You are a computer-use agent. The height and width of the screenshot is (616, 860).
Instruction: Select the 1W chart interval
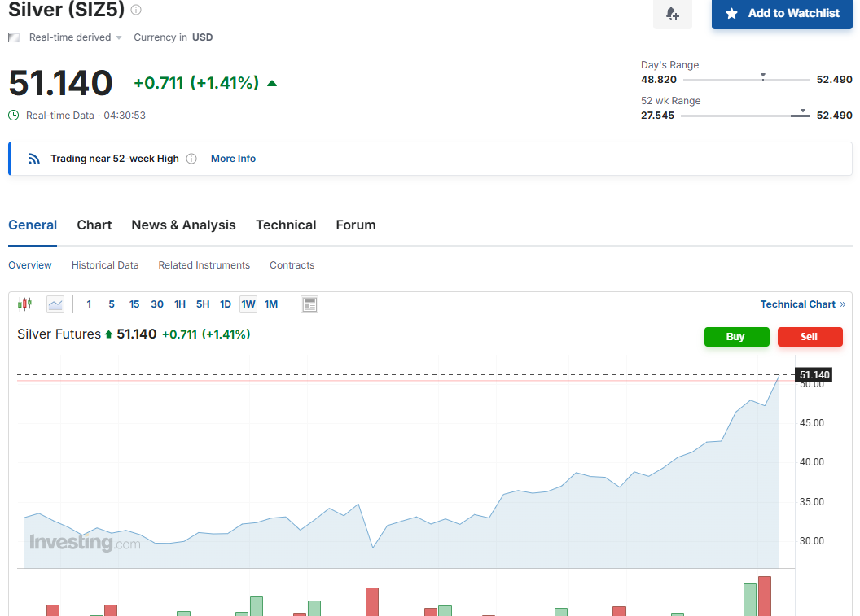248,304
